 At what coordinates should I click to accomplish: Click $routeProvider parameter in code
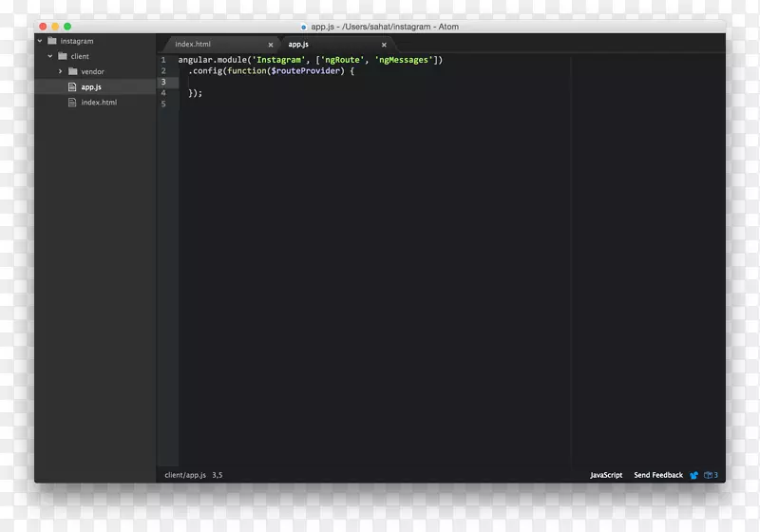(x=305, y=71)
